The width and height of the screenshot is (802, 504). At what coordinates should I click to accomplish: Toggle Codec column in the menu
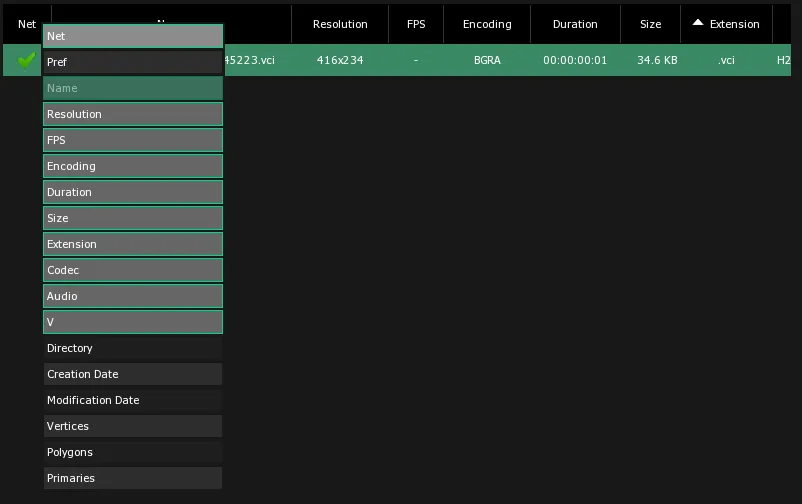point(133,270)
